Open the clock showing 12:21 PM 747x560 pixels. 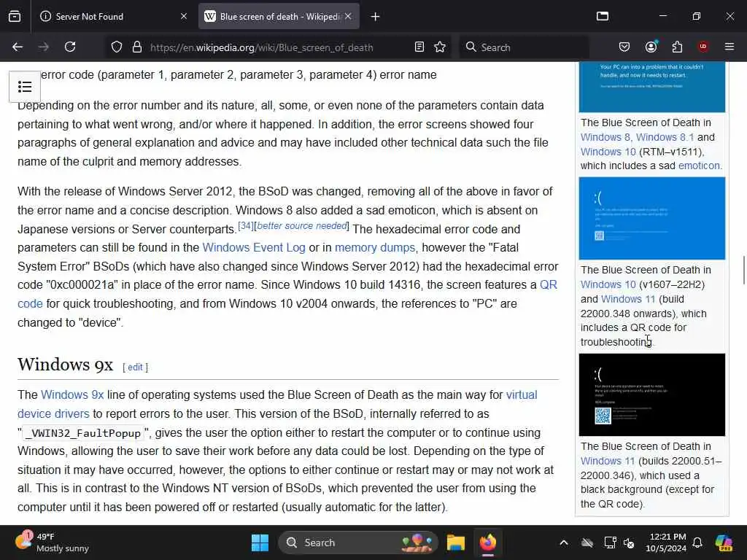pyautogui.click(x=665, y=542)
